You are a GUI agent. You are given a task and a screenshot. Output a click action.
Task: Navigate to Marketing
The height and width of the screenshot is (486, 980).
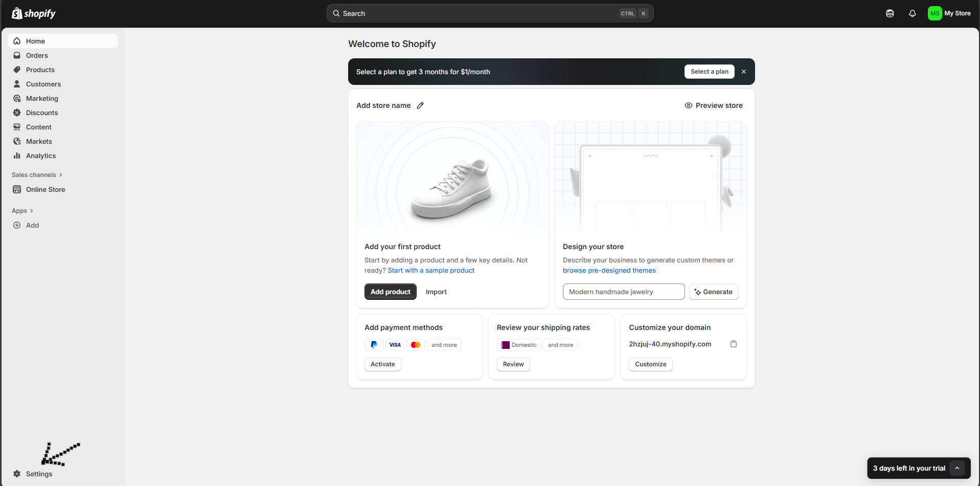(63, 98)
